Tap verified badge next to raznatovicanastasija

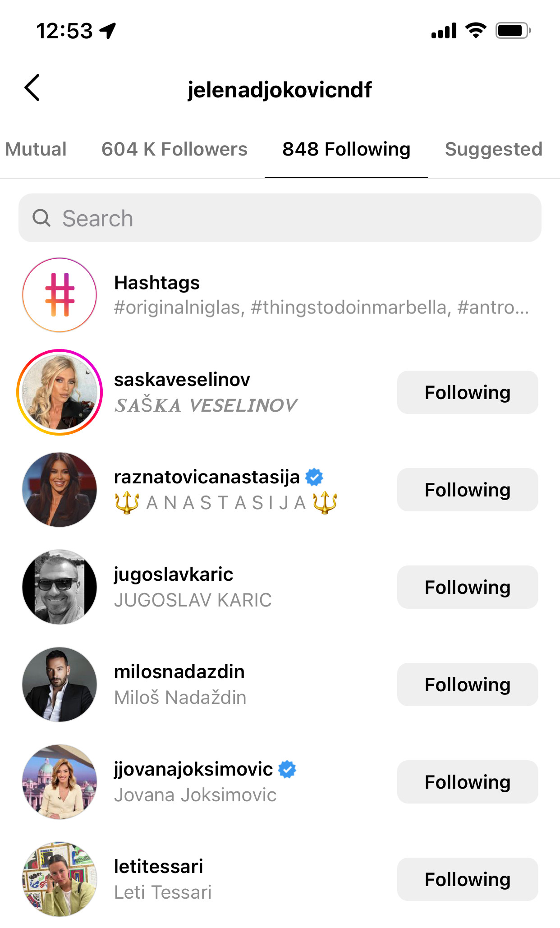(314, 477)
